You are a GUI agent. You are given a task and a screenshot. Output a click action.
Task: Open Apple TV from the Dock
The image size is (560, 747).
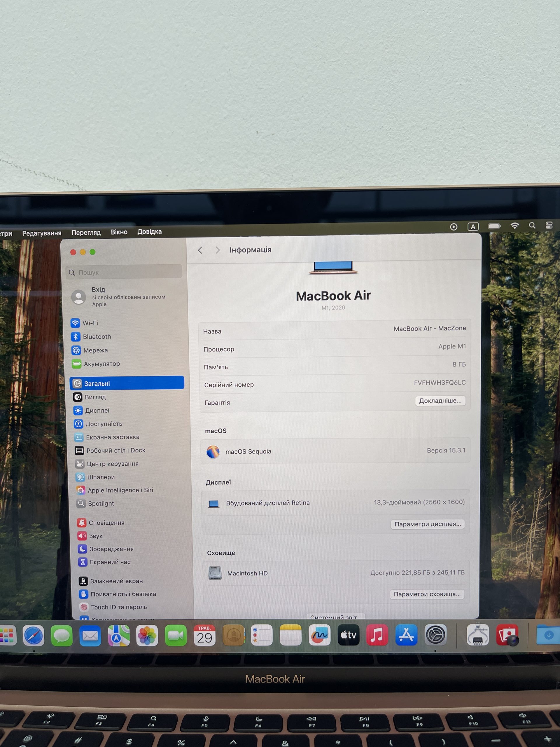tap(349, 635)
